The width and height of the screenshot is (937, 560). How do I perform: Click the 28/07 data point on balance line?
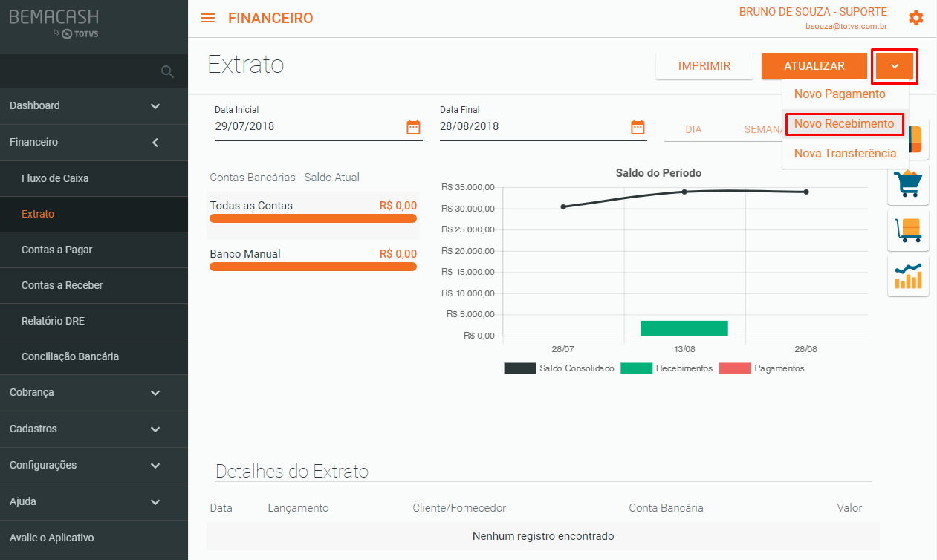[563, 206]
